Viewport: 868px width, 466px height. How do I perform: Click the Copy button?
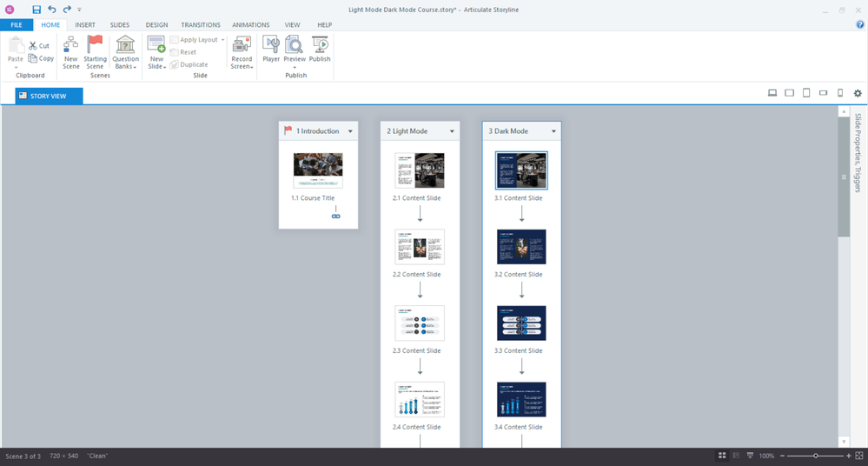click(x=41, y=58)
